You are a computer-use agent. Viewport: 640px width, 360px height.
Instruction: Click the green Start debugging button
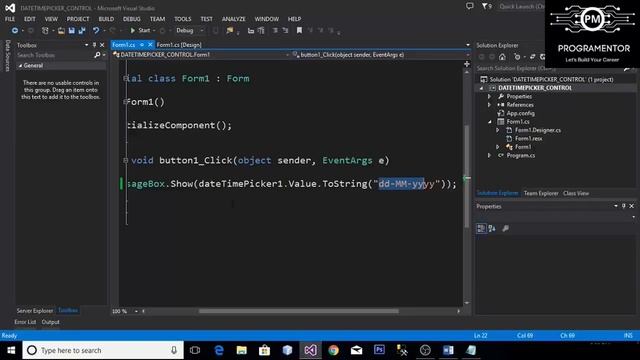140,31
